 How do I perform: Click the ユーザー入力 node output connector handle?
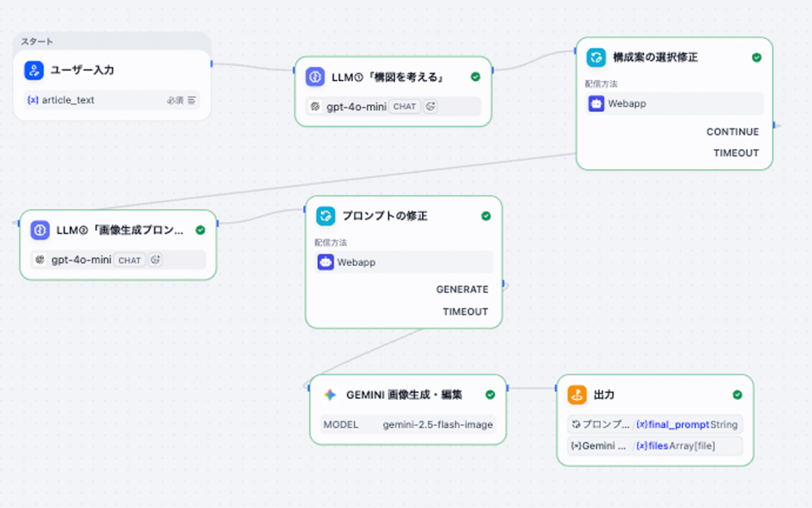(212, 63)
